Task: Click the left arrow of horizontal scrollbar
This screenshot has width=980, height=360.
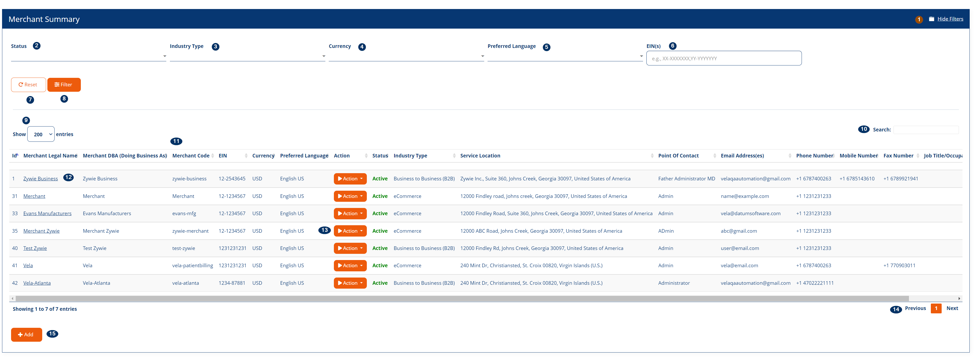Action: point(13,299)
